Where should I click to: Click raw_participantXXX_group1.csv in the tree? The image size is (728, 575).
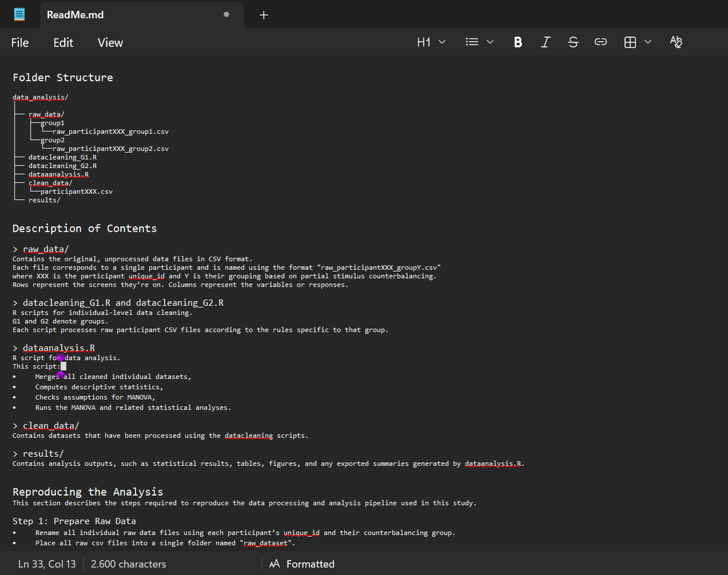click(x=110, y=131)
